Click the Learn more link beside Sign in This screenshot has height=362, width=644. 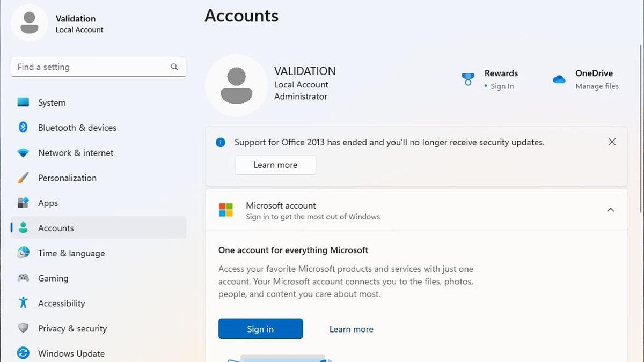[351, 329]
